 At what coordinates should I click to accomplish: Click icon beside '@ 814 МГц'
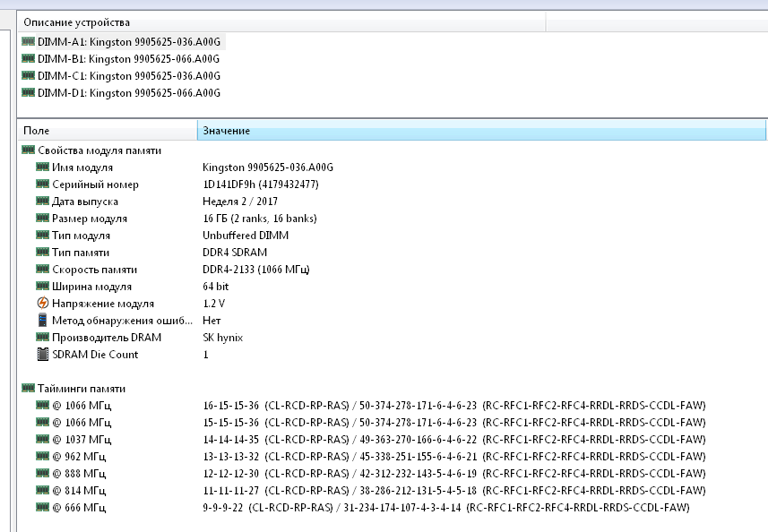(43, 490)
